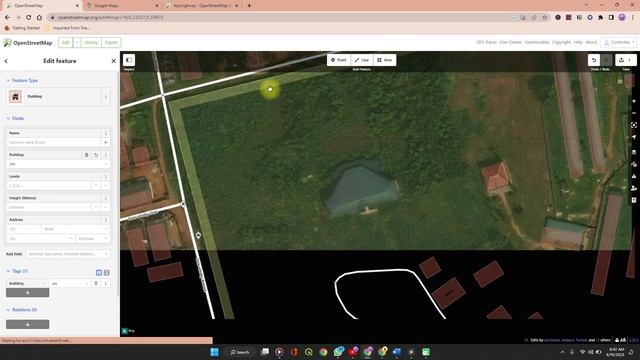
Task: Add a new relation with plus button
Action: coord(27,324)
